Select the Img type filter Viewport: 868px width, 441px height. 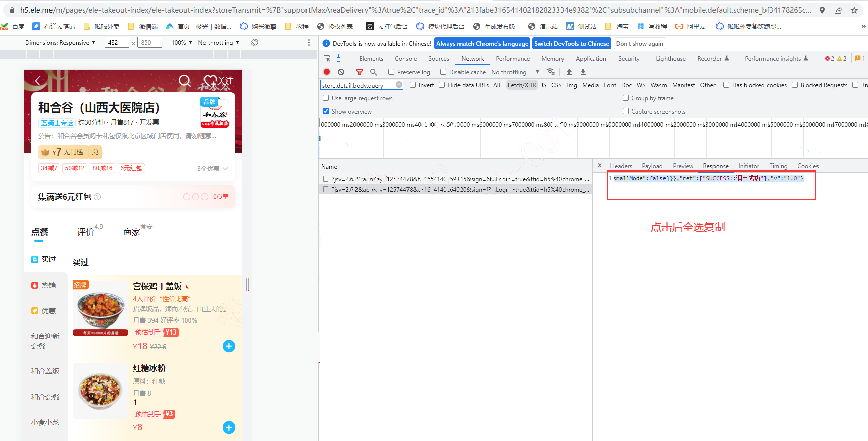point(572,85)
